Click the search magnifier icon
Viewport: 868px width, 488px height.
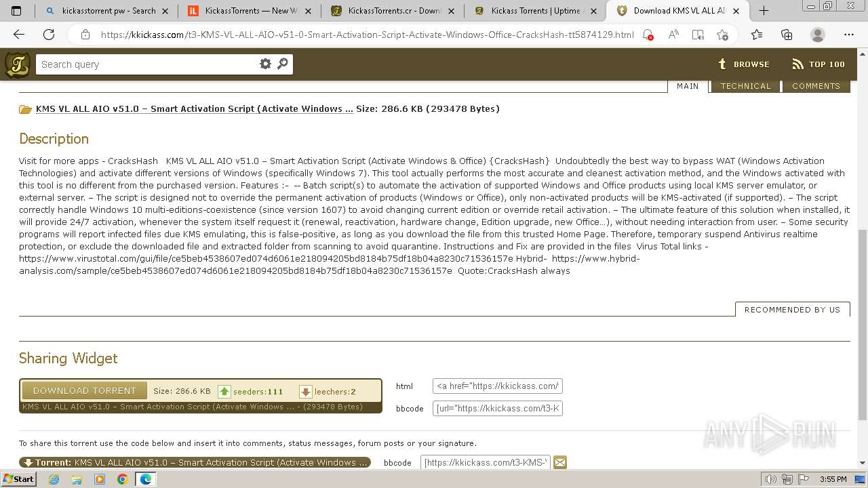(x=283, y=64)
